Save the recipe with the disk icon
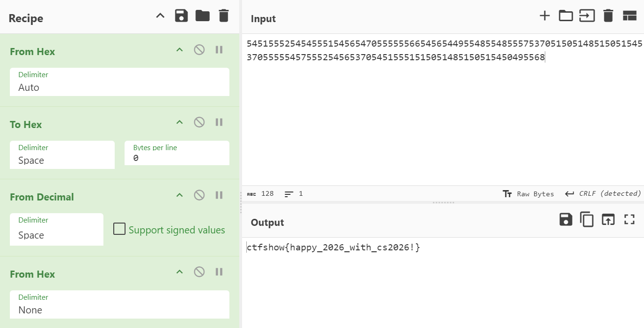This screenshot has width=644, height=328. tap(181, 16)
